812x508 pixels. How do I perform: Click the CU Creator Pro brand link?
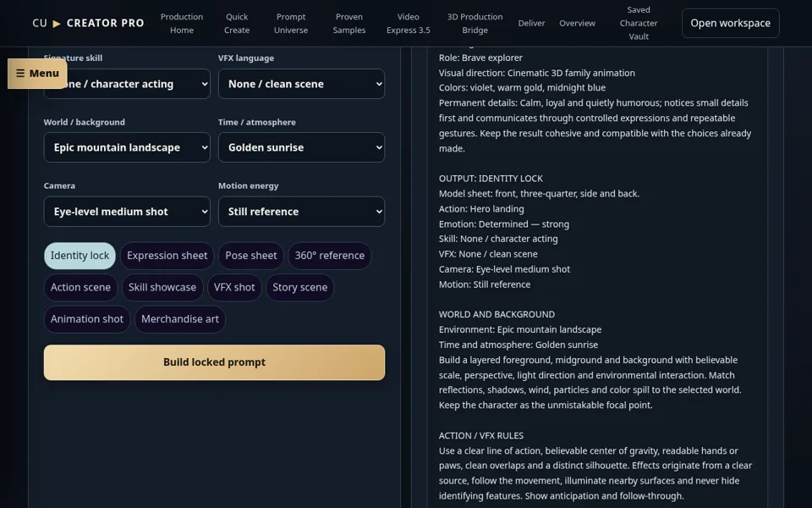(88, 24)
